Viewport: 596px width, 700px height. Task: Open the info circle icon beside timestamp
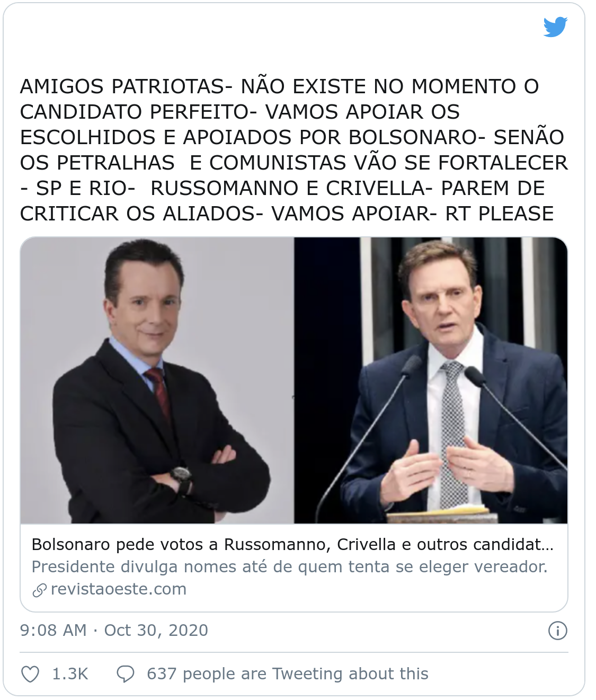(557, 631)
